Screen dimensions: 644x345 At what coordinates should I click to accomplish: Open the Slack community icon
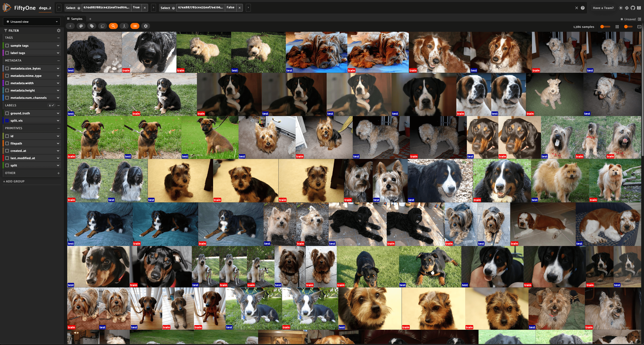click(627, 8)
